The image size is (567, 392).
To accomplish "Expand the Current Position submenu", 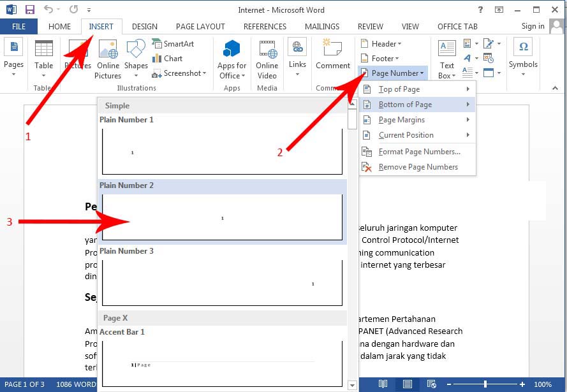I will click(x=417, y=135).
